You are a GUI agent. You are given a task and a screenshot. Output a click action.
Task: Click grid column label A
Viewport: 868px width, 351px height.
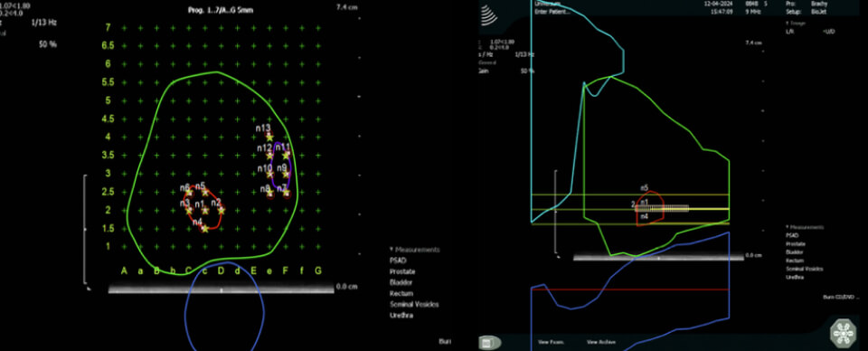(124, 270)
